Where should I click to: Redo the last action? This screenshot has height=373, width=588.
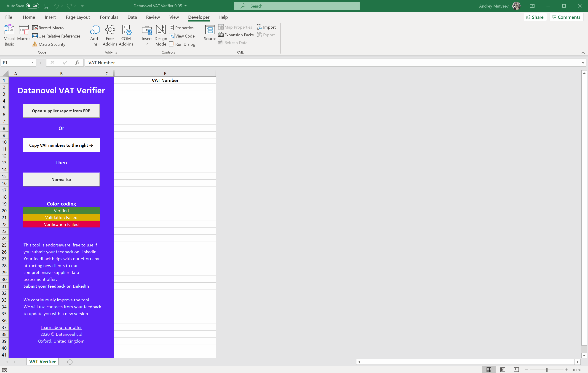(69, 6)
